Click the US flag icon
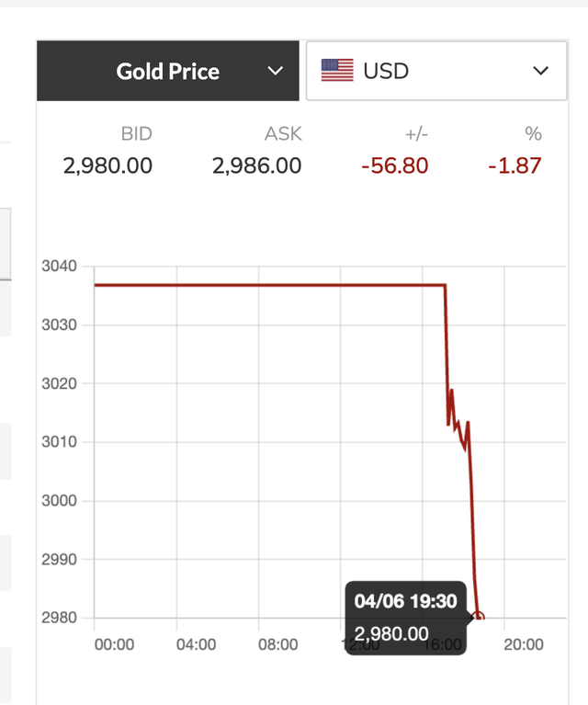588x705 pixels. point(337,71)
